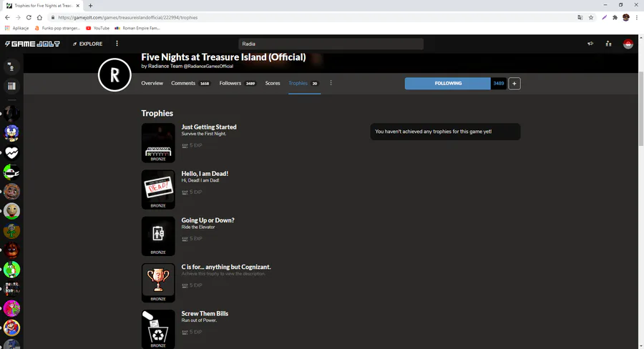Open the three-dot menu beside Explore
This screenshot has width=644, height=349.
117,44
